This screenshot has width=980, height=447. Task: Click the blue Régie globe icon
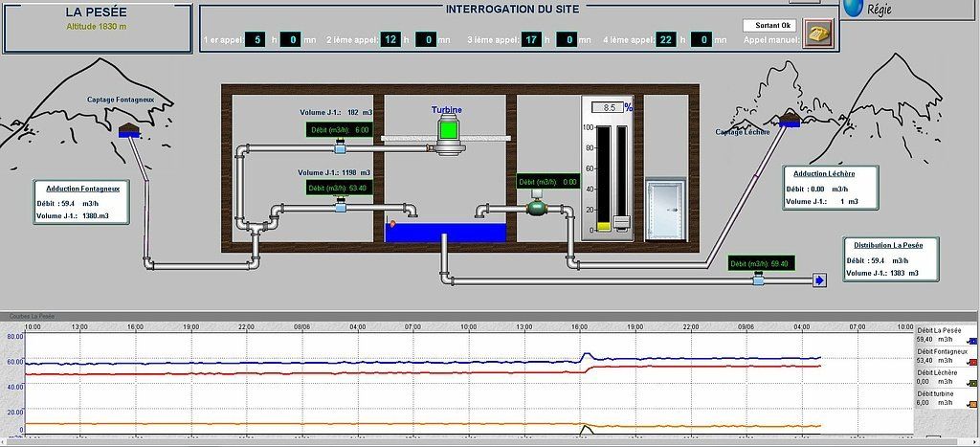click(x=854, y=8)
